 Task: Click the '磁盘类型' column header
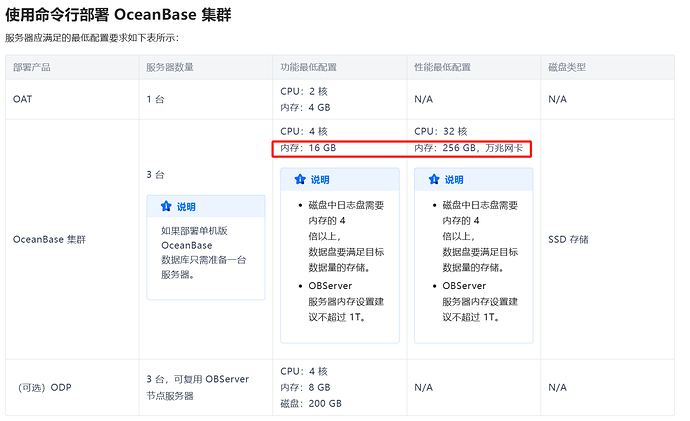pos(567,67)
